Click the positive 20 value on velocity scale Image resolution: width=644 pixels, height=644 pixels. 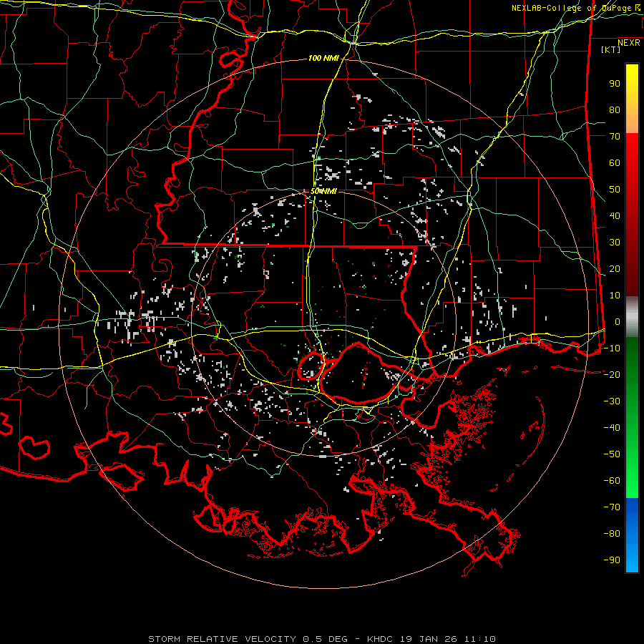(x=615, y=268)
